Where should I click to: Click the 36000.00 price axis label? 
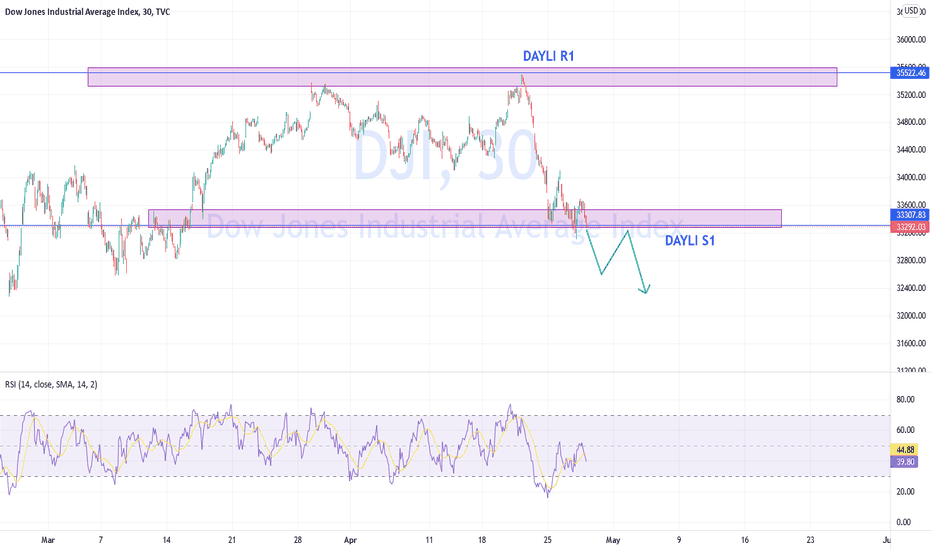pos(911,40)
